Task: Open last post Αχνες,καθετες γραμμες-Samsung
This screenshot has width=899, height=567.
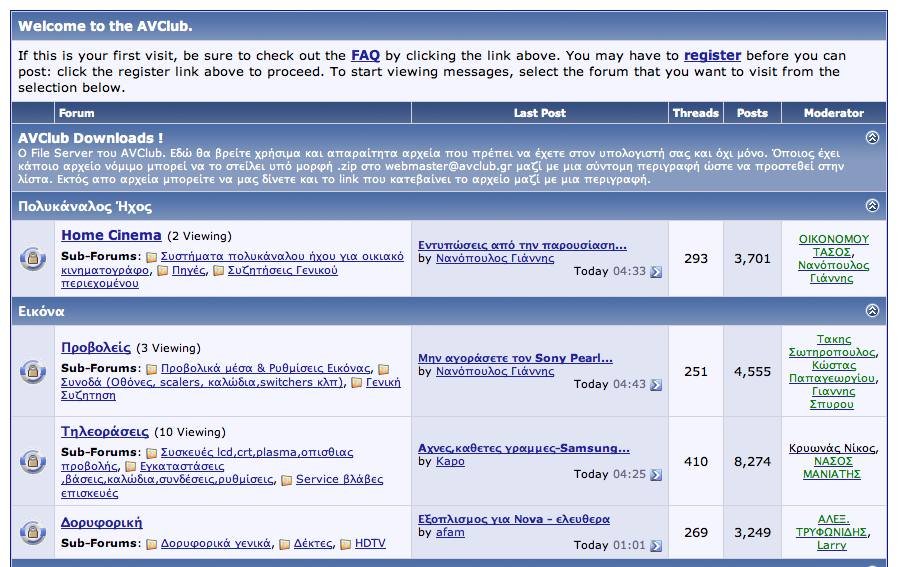Action: (524, 448)
